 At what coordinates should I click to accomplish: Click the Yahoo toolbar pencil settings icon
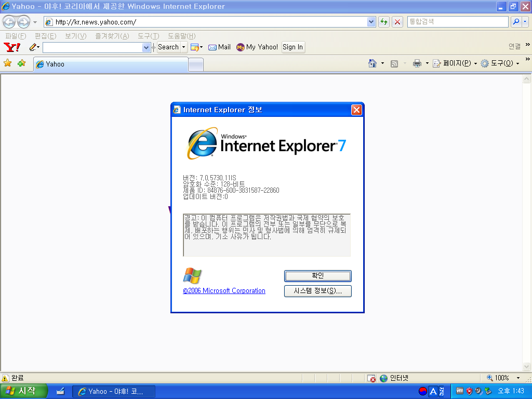point(34,47)
